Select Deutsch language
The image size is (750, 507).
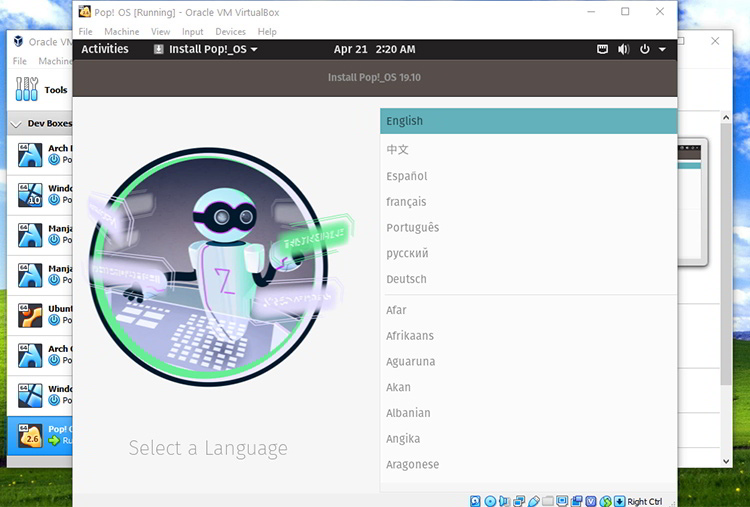pyautogui.click(x=529, y=279)
